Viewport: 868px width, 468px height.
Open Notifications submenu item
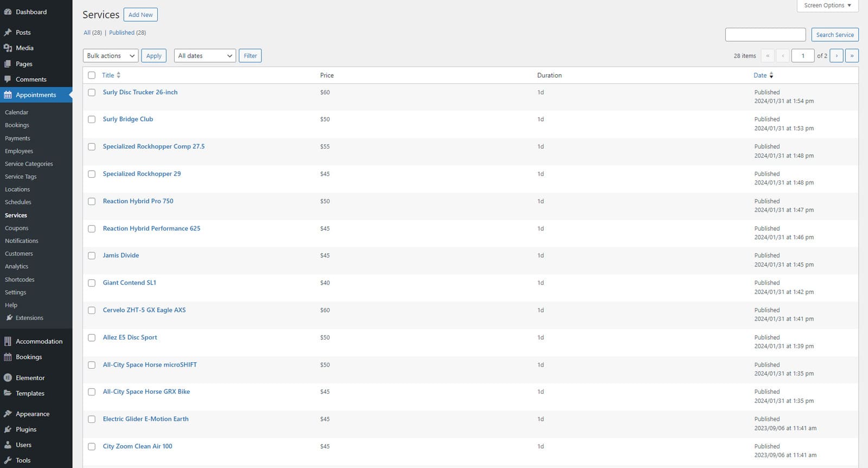tap(22, 241)
